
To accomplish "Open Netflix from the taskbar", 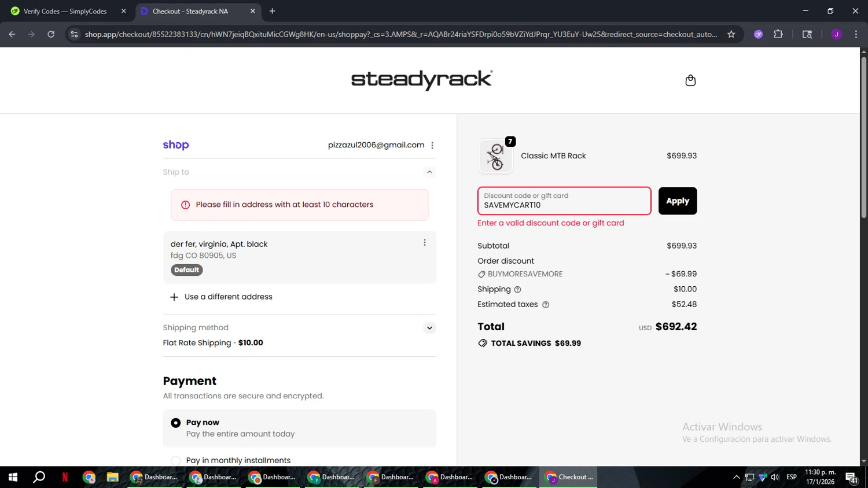I will pos(65,477).
